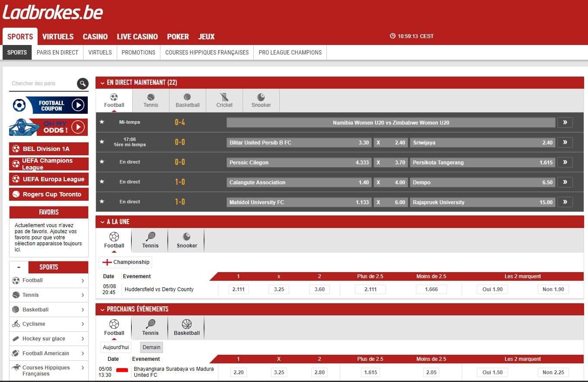Select Oui 1.90 for Huddersfield vs Derby
Screen dimensions: 588x382
492,289
